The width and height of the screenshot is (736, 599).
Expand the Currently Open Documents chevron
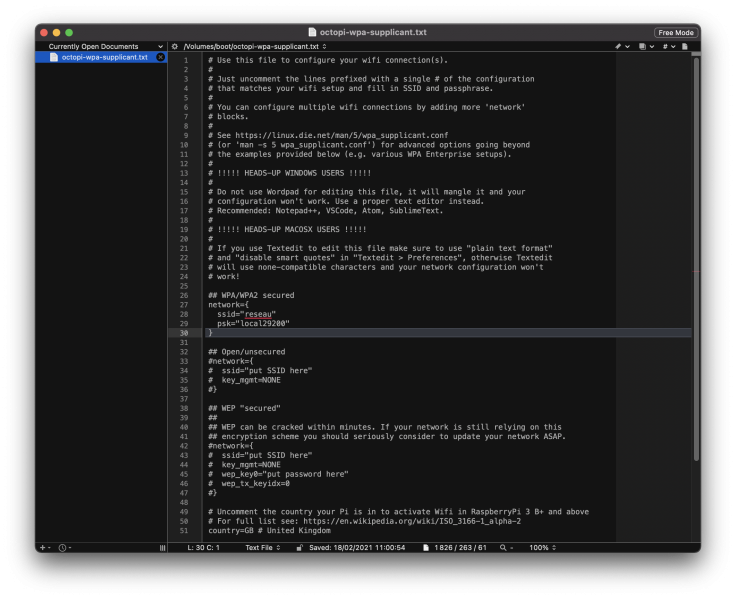tap(161, 46)
